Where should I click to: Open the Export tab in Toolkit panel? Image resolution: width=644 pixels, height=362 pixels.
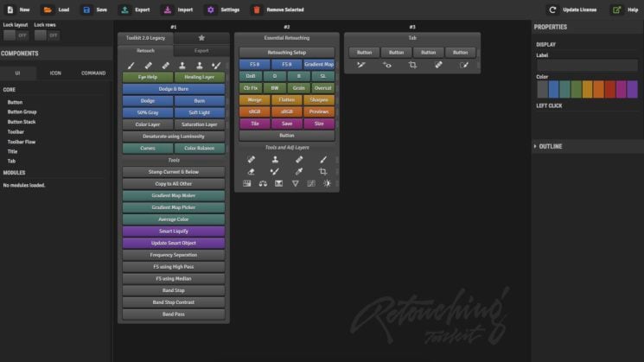coord(201,51)
